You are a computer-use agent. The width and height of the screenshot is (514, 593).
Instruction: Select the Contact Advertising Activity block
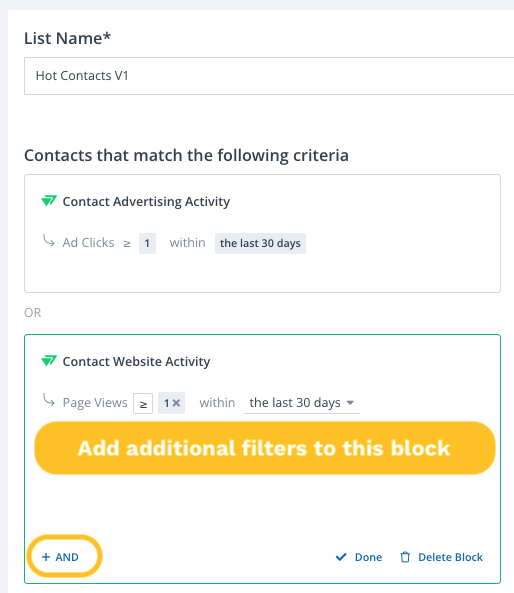(262, 233)
